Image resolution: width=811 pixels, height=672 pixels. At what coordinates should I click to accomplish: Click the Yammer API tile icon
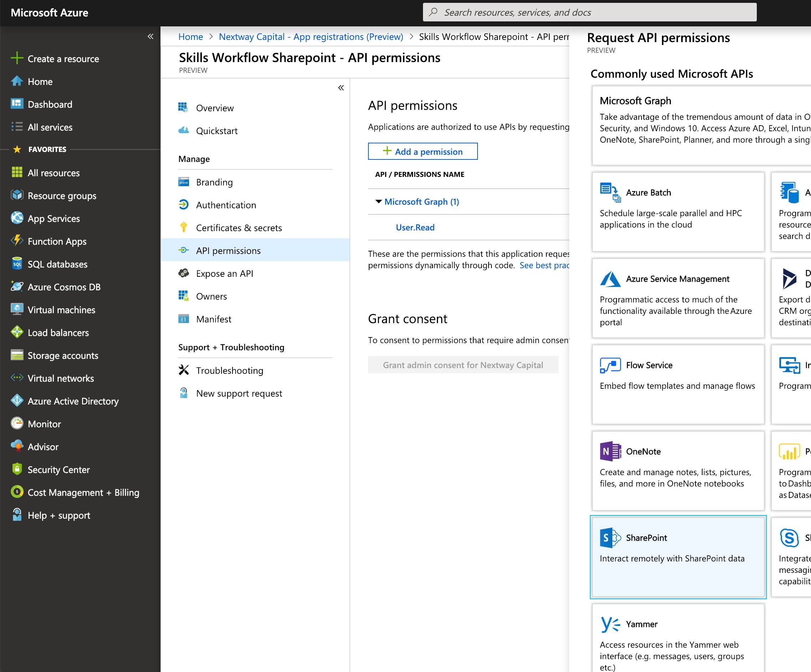[x=610, y=624]
